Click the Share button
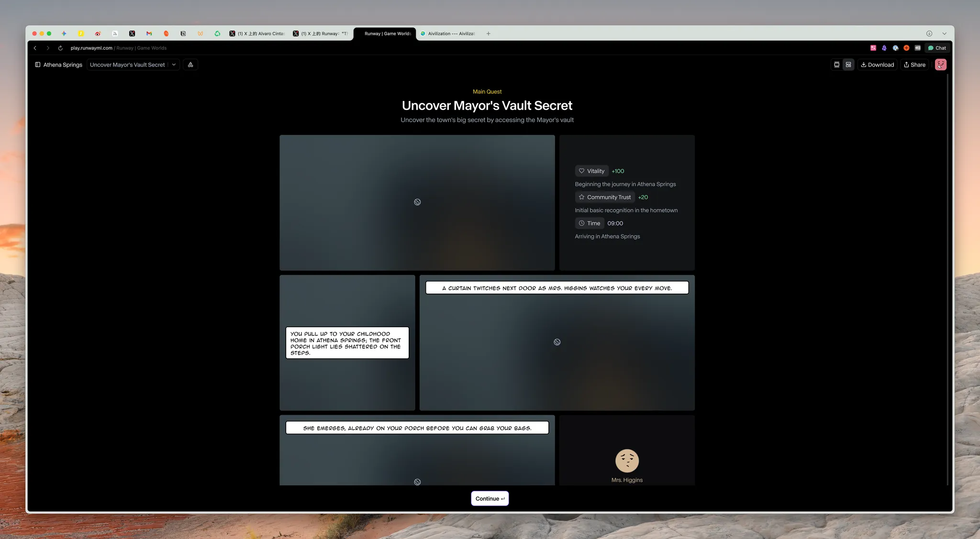980x539 pixels. [x=914, y=65]
